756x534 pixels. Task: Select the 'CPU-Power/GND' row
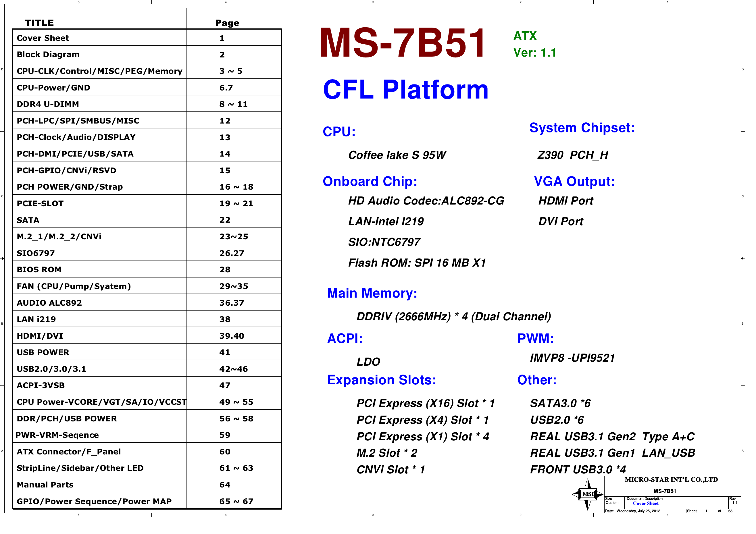click(x=53, y=88)
